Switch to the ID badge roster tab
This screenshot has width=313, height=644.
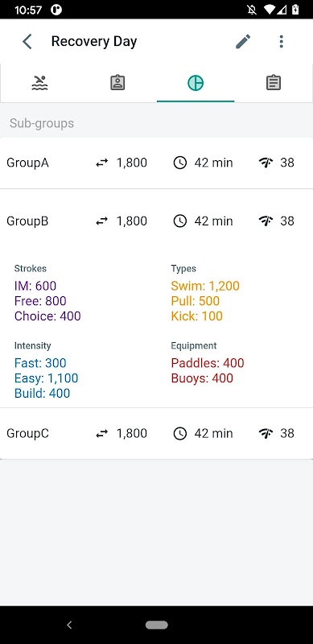coord(117,83)
